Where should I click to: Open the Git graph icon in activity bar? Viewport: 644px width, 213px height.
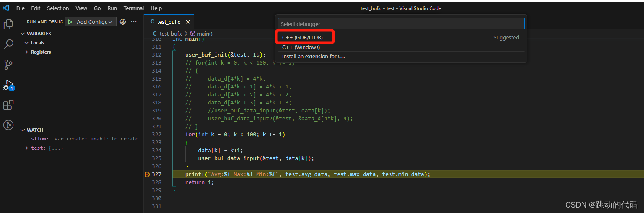click(x=8, y=125)
